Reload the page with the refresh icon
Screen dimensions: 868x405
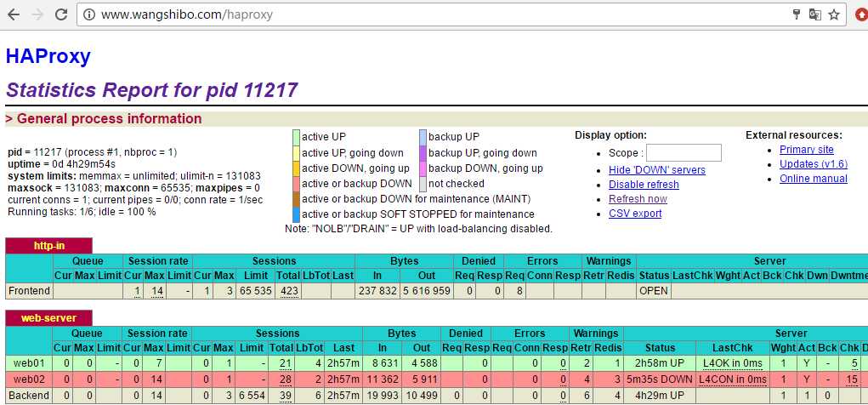point(61,14)
